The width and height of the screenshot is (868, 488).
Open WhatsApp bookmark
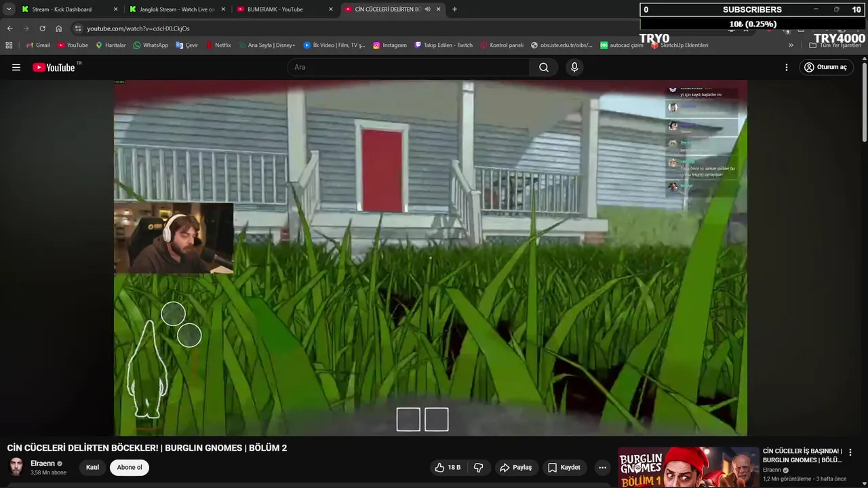pyautogui.click(x=151, y=45)
